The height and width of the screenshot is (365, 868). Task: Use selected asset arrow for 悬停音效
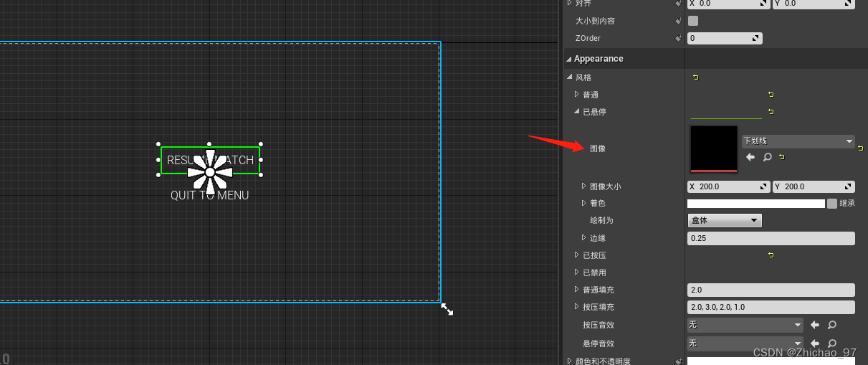[x=815, y=343]
